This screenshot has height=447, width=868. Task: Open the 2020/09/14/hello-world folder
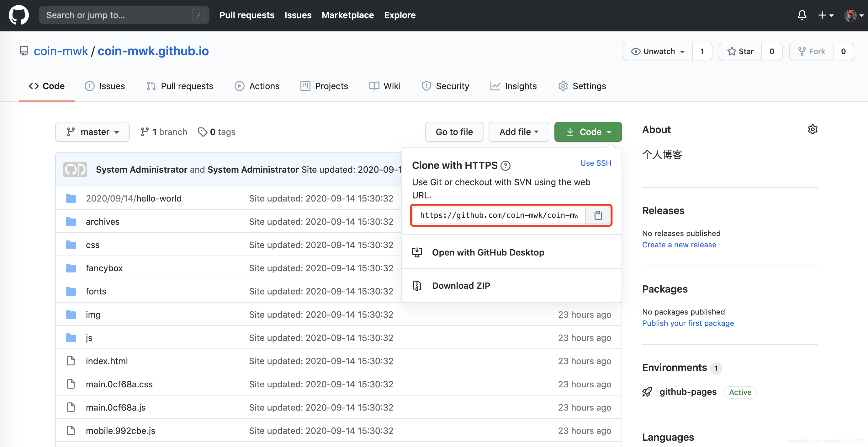click(x=134, y=198)
